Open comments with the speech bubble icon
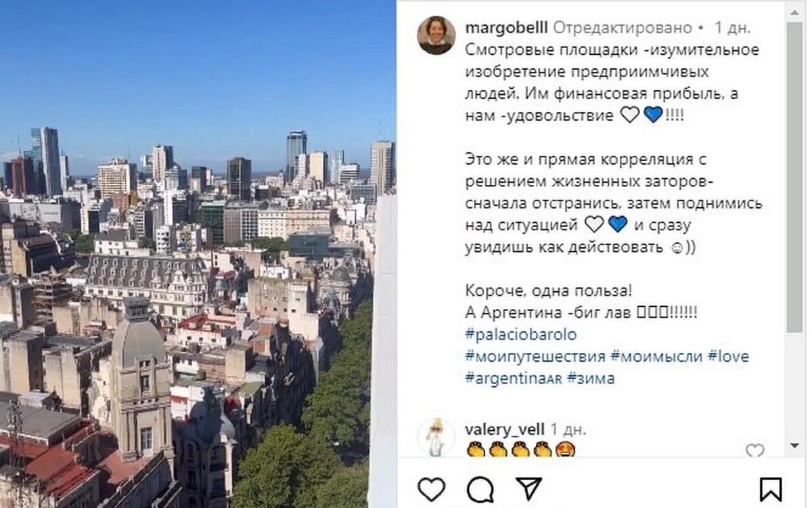Screen dimensions: 812x508 click(x=480, y=490)
